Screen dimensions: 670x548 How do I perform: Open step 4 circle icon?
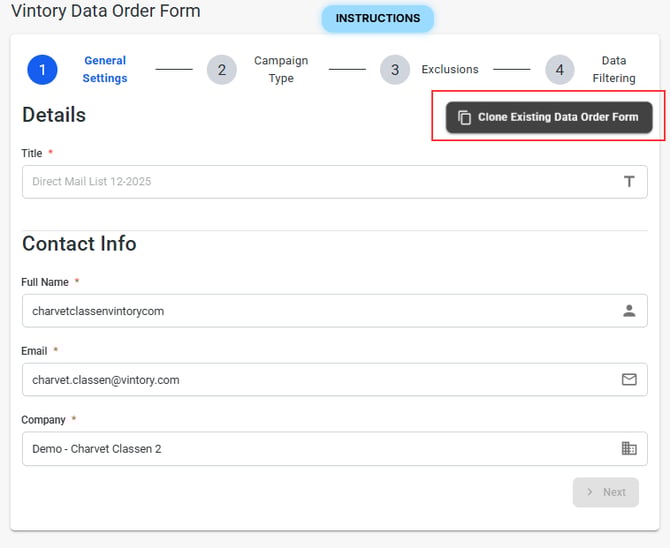[x=560, y=70]
